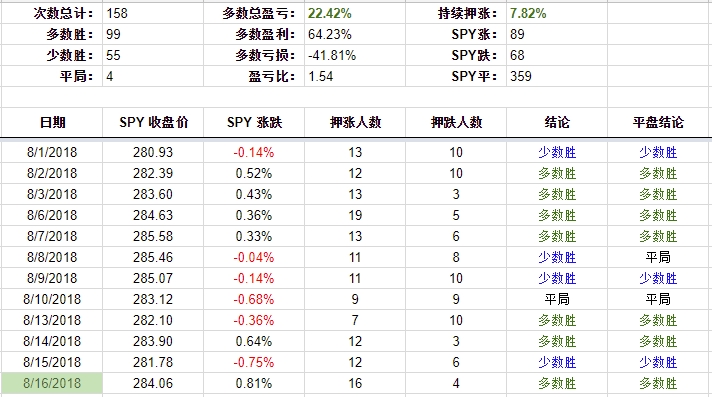Image resolution: width=712 pixels, height=397 pixels.
Task: Select the SPY 收盘价 header cell
Action: point(153,122)
